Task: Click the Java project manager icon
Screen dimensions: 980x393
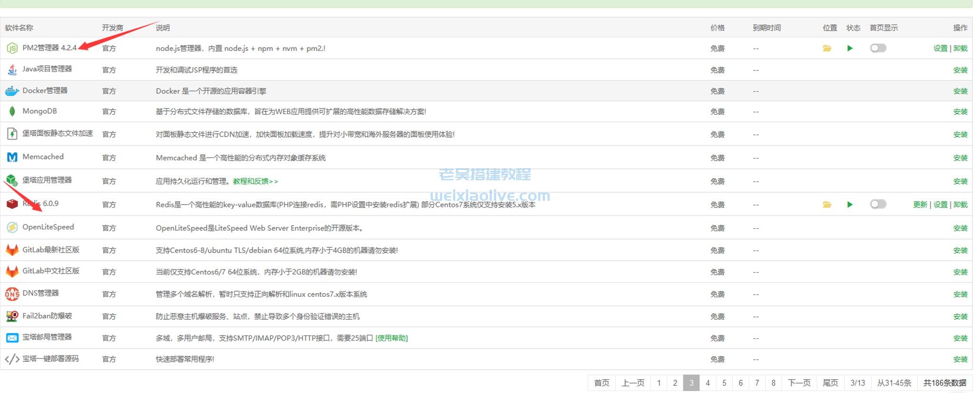Action: pos(12,69)
